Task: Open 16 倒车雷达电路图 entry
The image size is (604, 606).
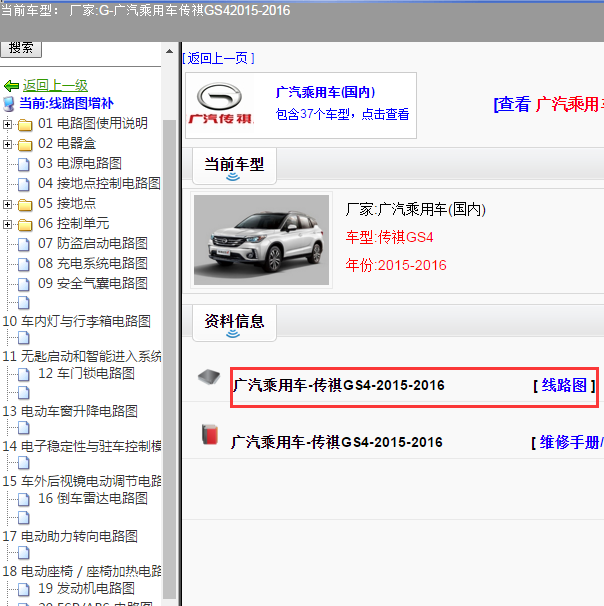Action: pyautogui.click(x=93, y=499)
